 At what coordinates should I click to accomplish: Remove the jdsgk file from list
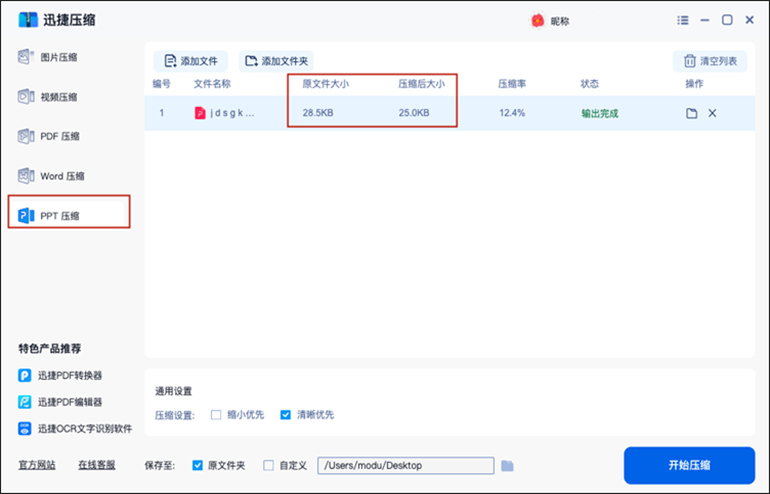712,113
